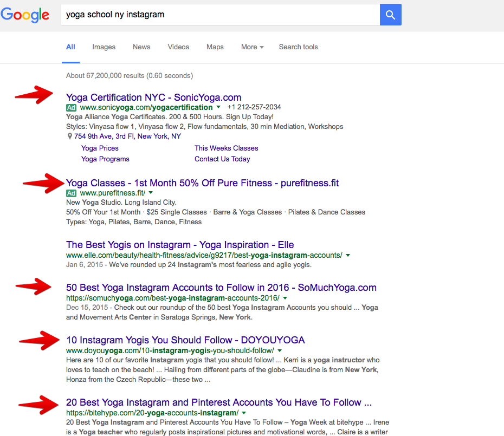Expand dropdown arrow next to purefitness.fit URL

151,193
